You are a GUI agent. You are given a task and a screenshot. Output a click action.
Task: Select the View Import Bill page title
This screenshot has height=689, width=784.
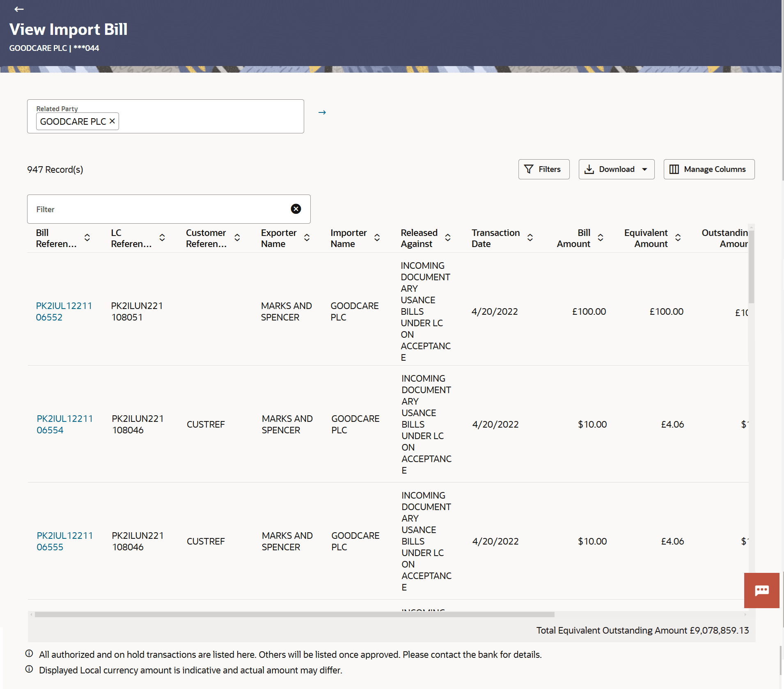click(x=69, y=29)
